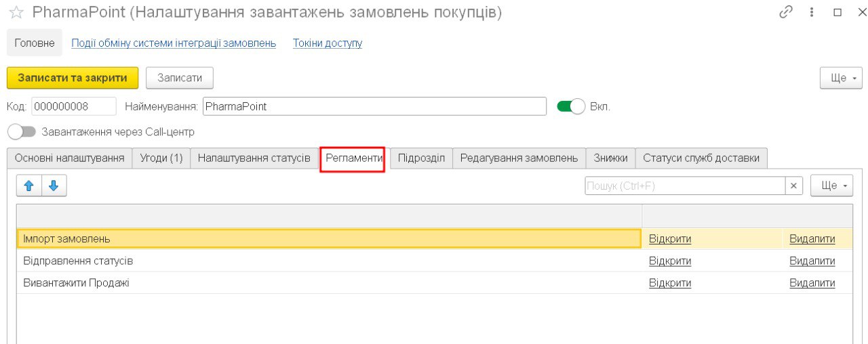Viewport: 868px width, 344px height.
Task: Click Видалити for Вивантажити Продажі
Action: coord(812,283)
